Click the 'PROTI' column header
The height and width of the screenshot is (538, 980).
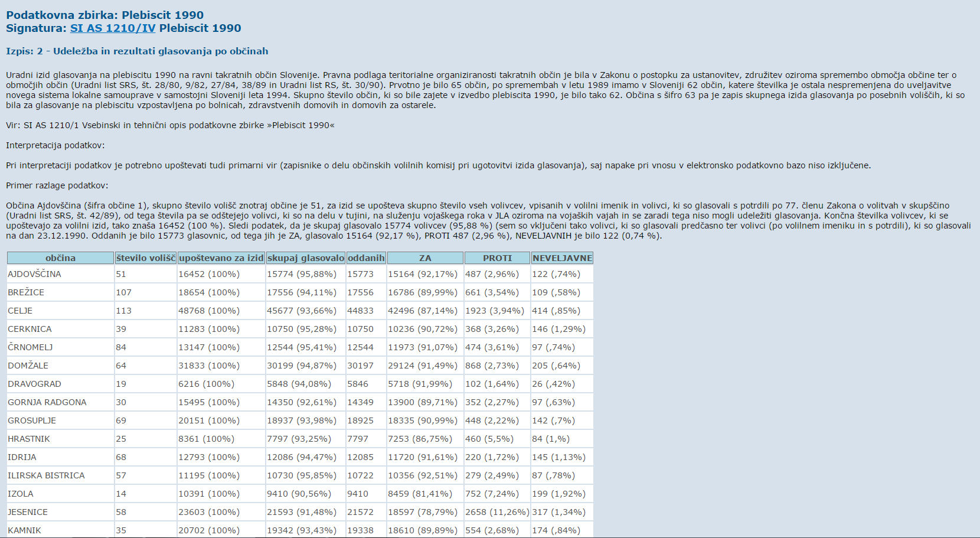click(498, 258)
